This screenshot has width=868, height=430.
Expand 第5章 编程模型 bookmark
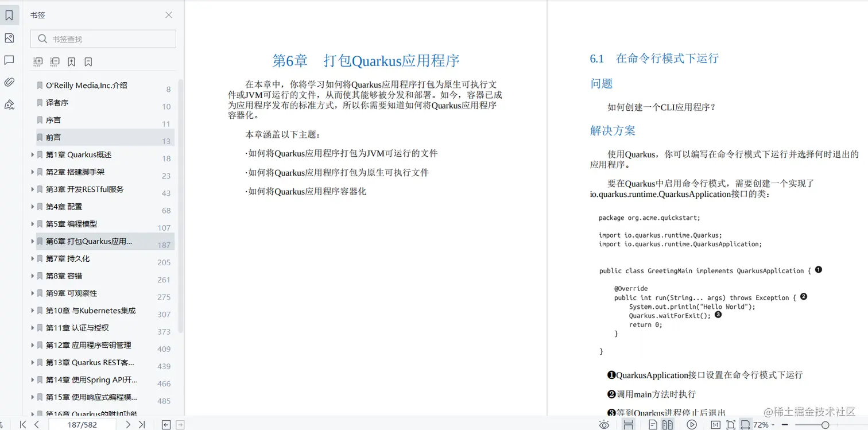33,224
